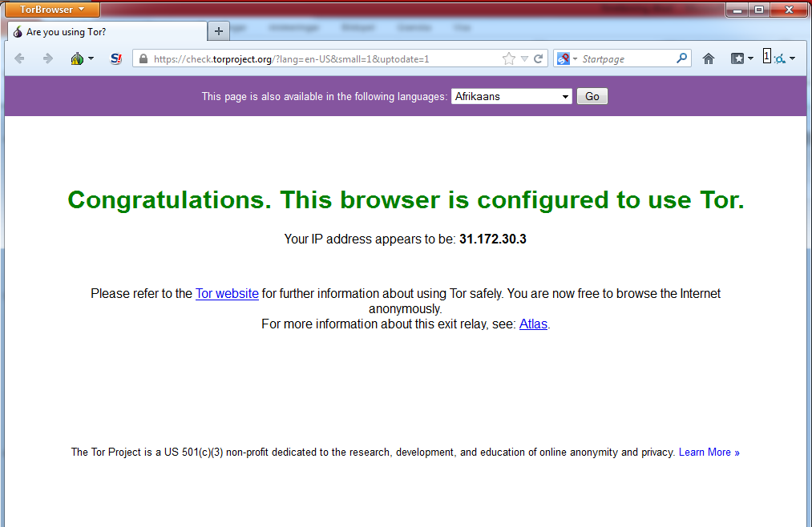Minimize the TorBrowser window
The height and width of the screenshot is (527, 812).
pyautogui.click(x=737, y=10)
